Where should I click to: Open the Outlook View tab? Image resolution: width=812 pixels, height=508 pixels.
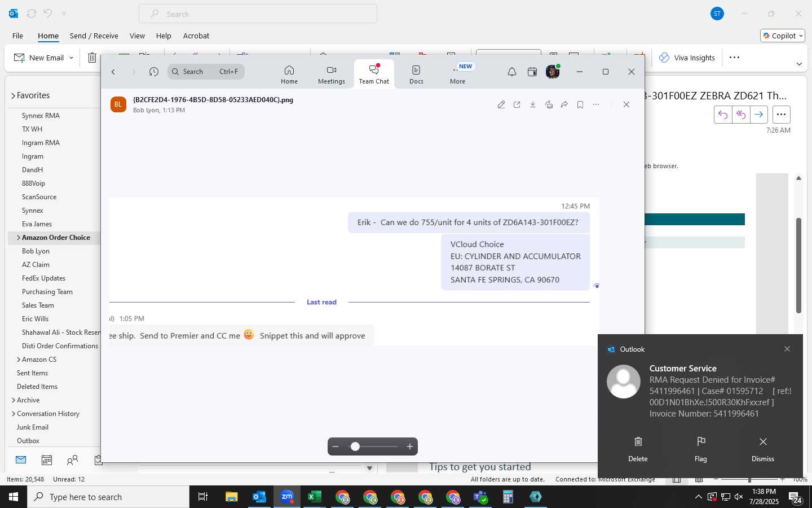click(x=137, y=36)
